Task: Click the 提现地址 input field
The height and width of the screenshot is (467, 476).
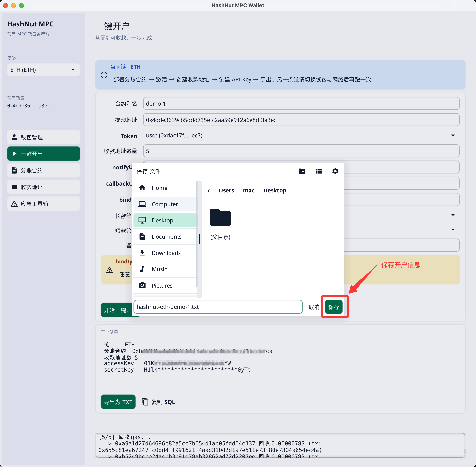Action: (x=301, y=120)
